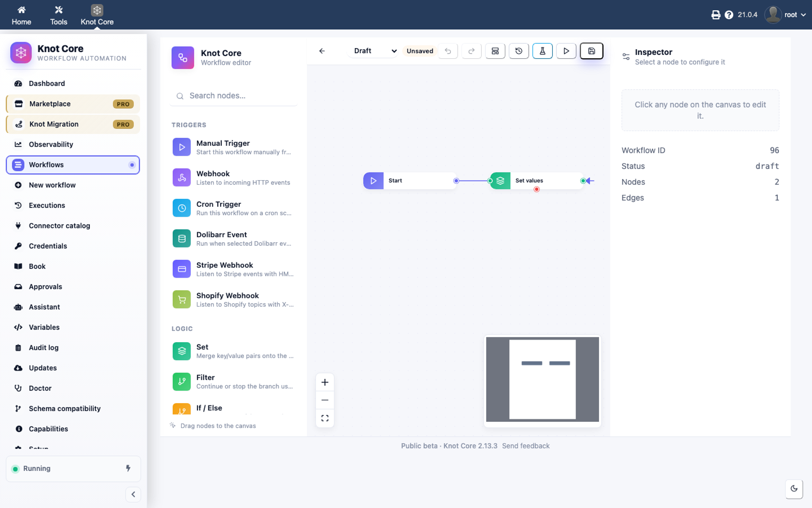The width and height of the screenshot is (812, 508).
Task: Run the workflow with the play icon
Action: pyautogui.click(x=566, y=51)
